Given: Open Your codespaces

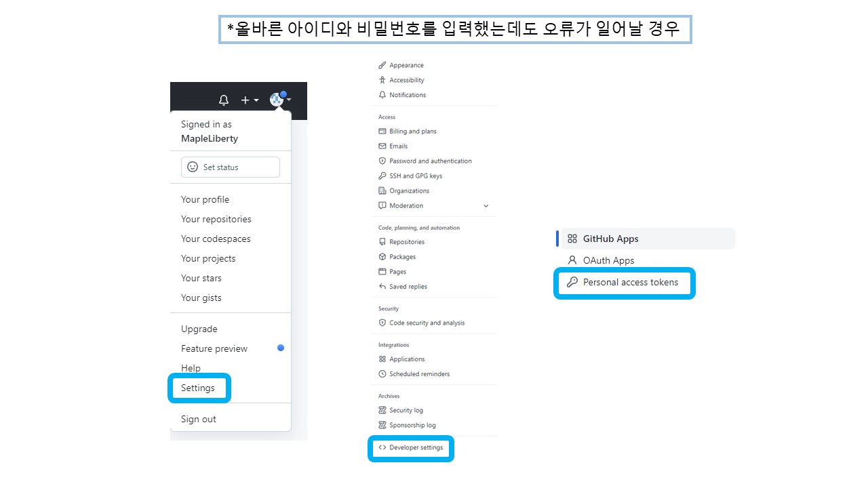Looking at the screenshot, I should (216, 239).
